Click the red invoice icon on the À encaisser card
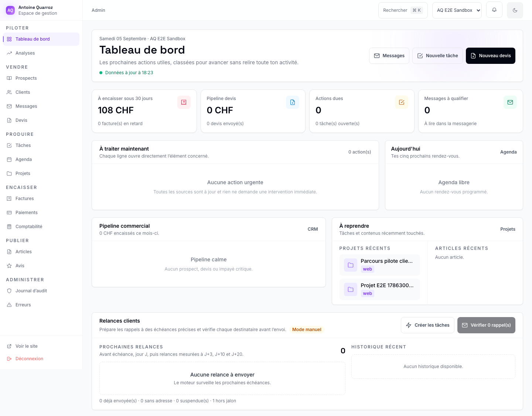This screenshot has height=416, width=532. click(184, 102)
